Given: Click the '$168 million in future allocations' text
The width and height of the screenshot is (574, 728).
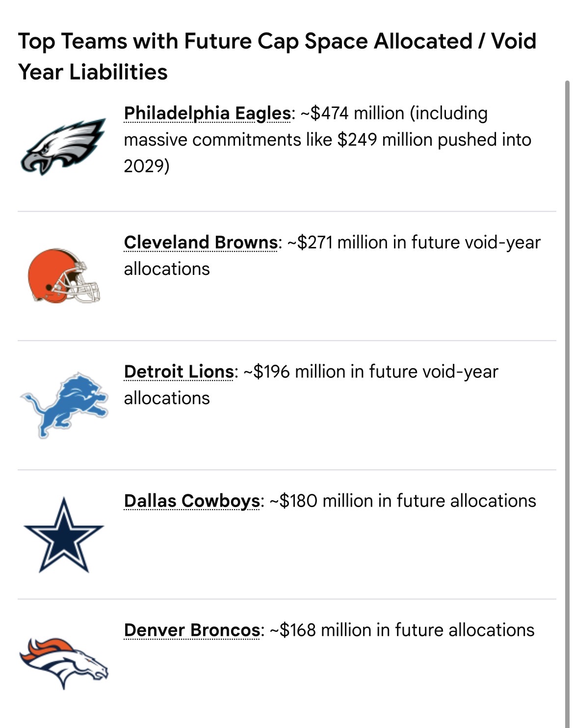Looking at the screenshot, I should pos(402,630).
